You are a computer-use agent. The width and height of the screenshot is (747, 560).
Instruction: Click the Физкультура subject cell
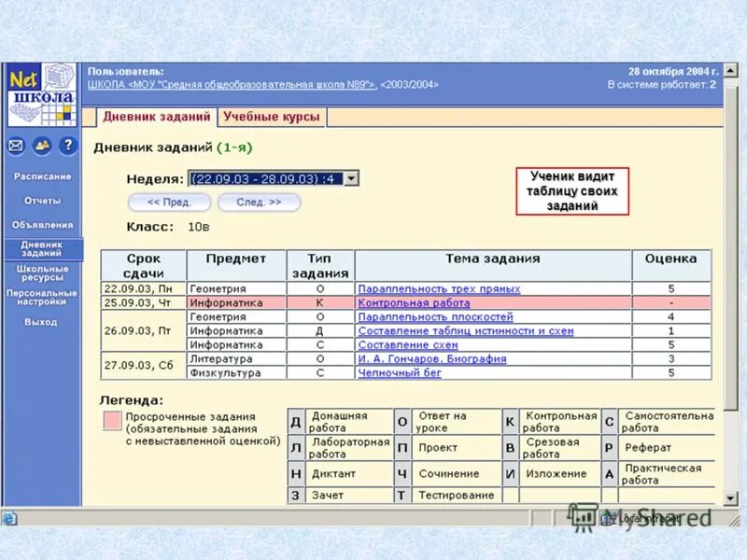236,372
